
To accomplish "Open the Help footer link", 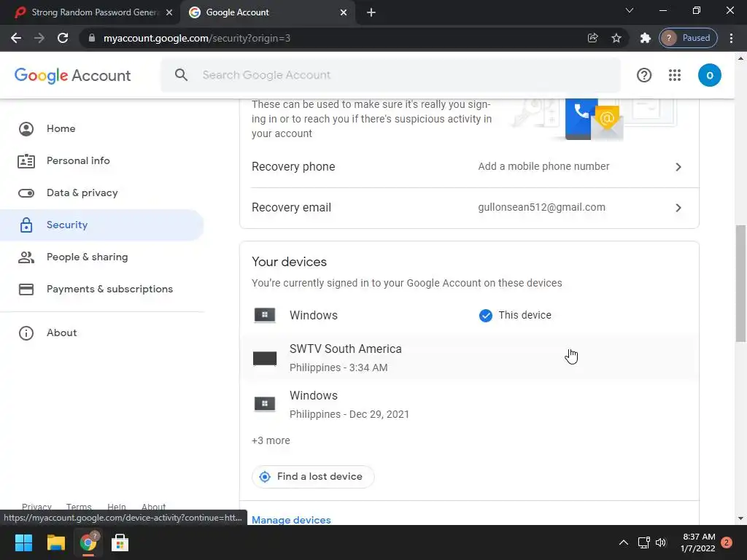I will tap(116, 507).
